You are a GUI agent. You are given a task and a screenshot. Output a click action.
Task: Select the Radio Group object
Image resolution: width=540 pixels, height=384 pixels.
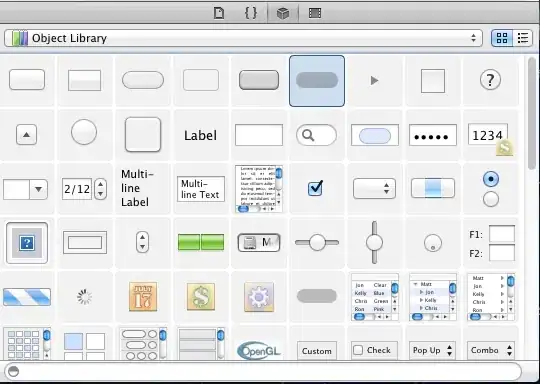click(491, 189)
